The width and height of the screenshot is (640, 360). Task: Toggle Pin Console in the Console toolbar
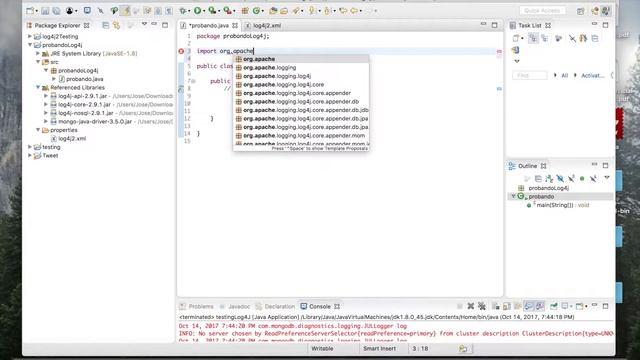click(x=553, y=306)
